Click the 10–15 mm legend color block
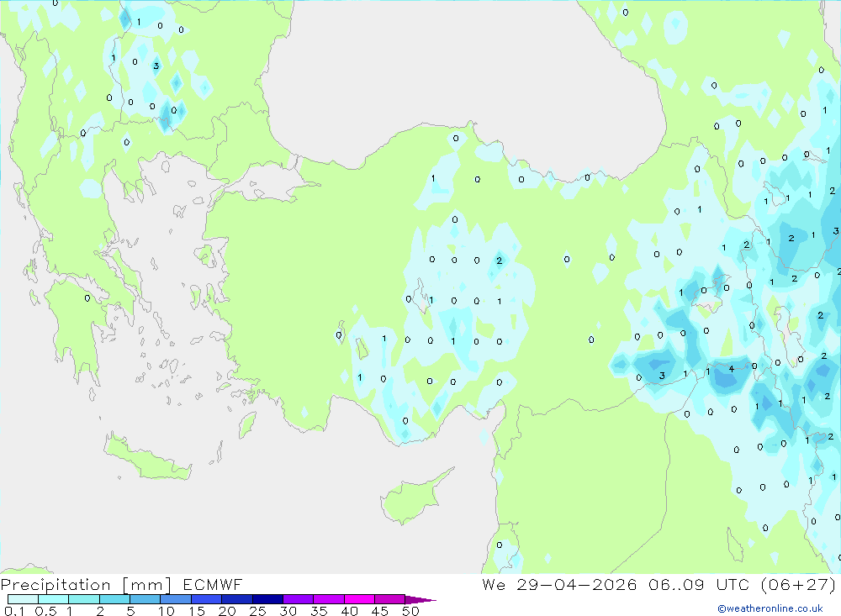 (x=176, y=599)
